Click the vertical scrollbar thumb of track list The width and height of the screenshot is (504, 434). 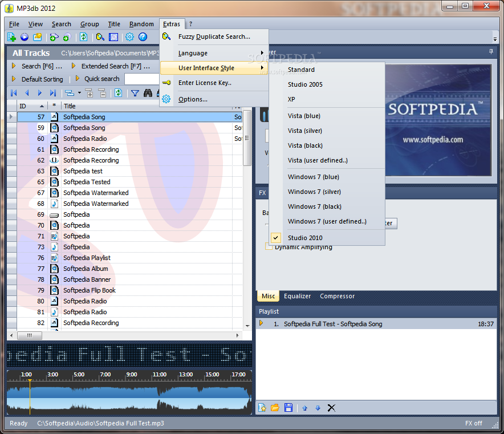[247, 138]
